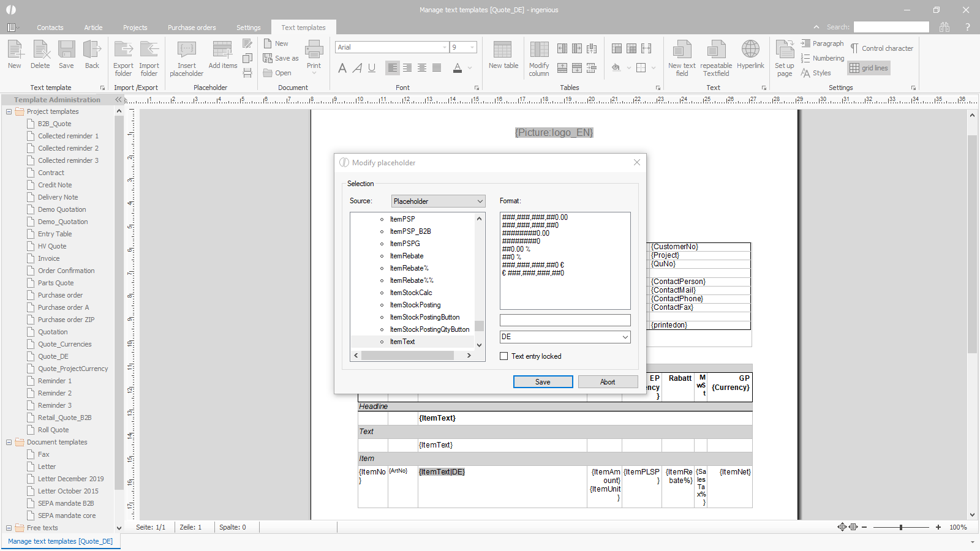The height and width of the screenshot is (551, 980).
Task: Switch to the Purchase orders tab
Action: [x=192, y=28]
